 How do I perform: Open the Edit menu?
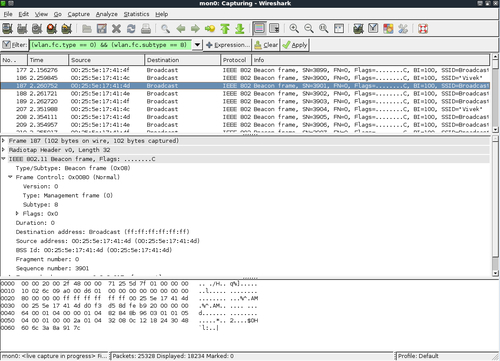[x=23, y=14]
